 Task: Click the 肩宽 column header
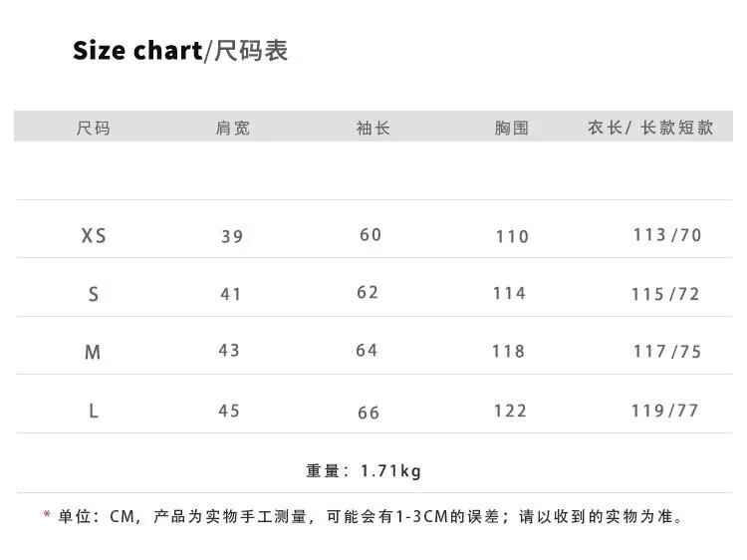(232, 128)
